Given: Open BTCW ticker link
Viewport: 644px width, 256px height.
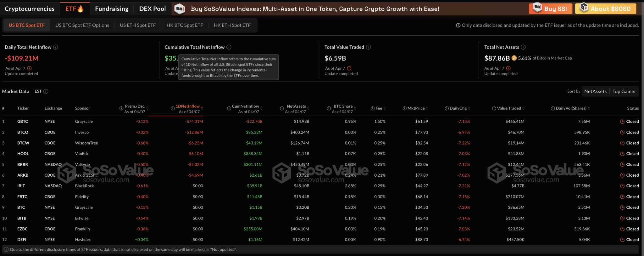Looking at the screenshot, I should pos(23,143).
